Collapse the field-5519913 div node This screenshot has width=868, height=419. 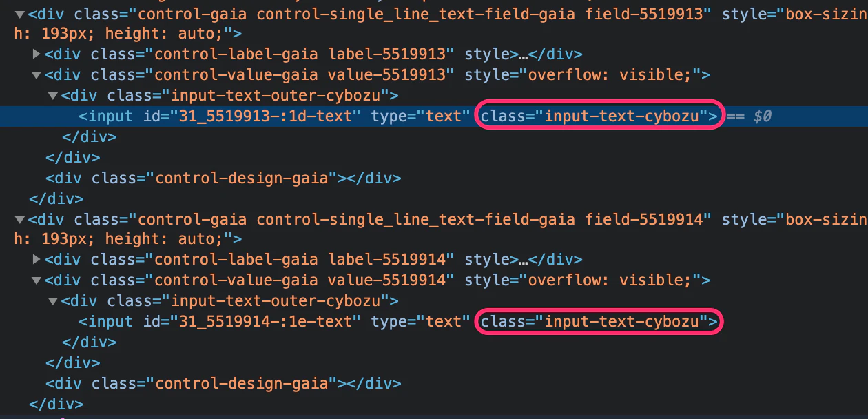pos(19,14)
